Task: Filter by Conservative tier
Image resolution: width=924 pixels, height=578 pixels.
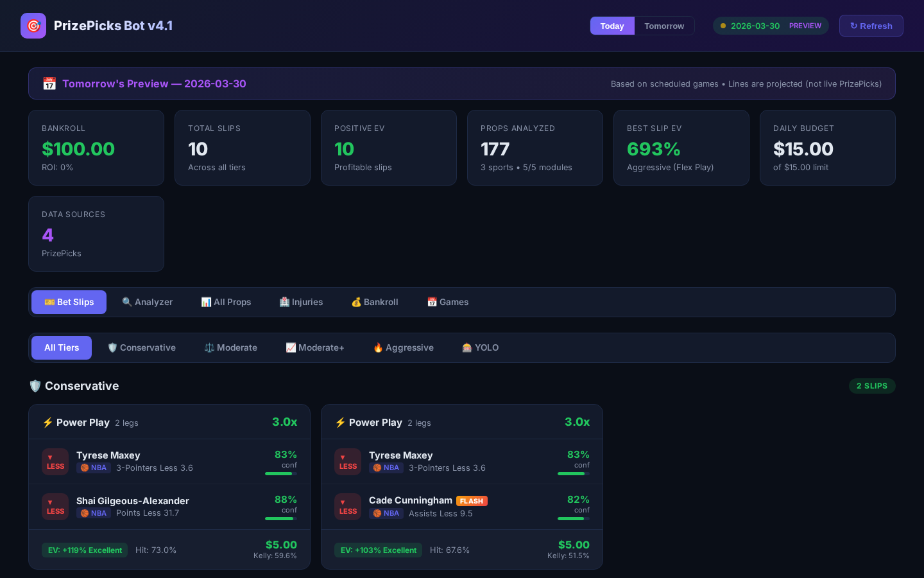Action: [x=142, y=347]
